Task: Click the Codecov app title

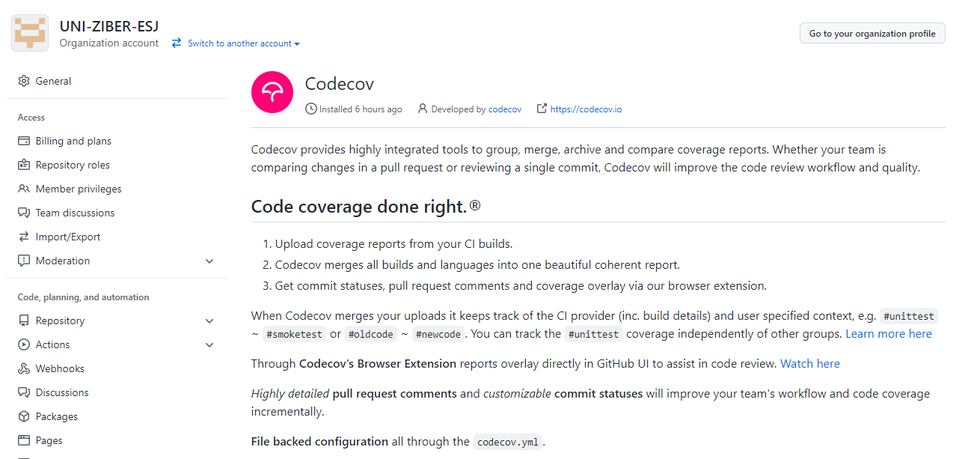Action: 340,84
